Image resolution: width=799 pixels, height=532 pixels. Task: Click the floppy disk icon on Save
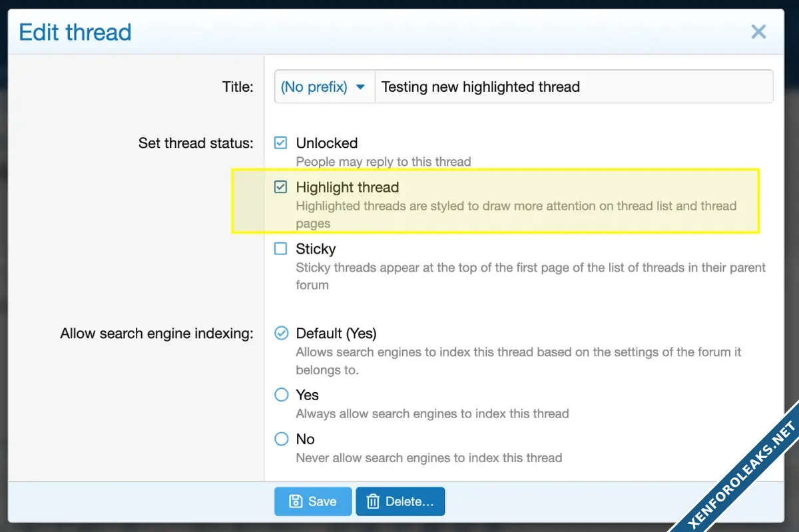[x=296, y=501]
